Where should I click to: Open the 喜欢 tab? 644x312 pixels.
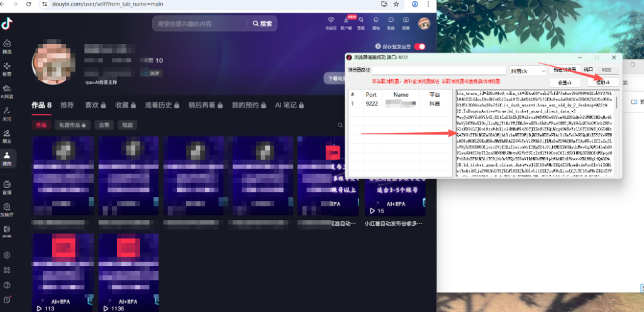point(95,105)
